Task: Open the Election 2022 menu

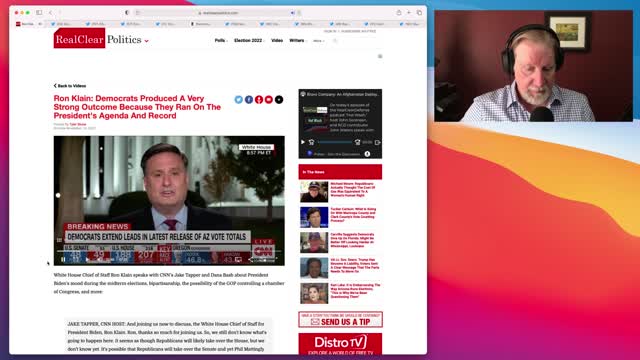Action: (x=249, y=40)
